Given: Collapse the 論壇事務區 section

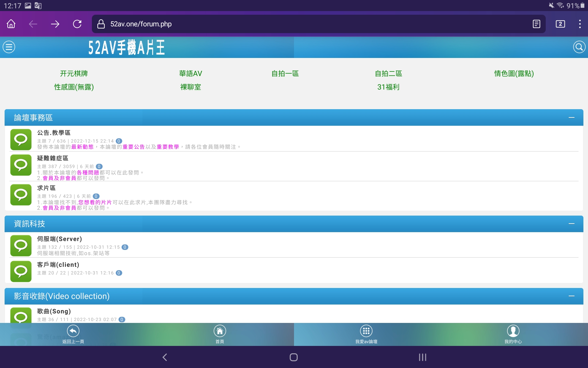Looking at the screenshot, I should tap(571, 117).
